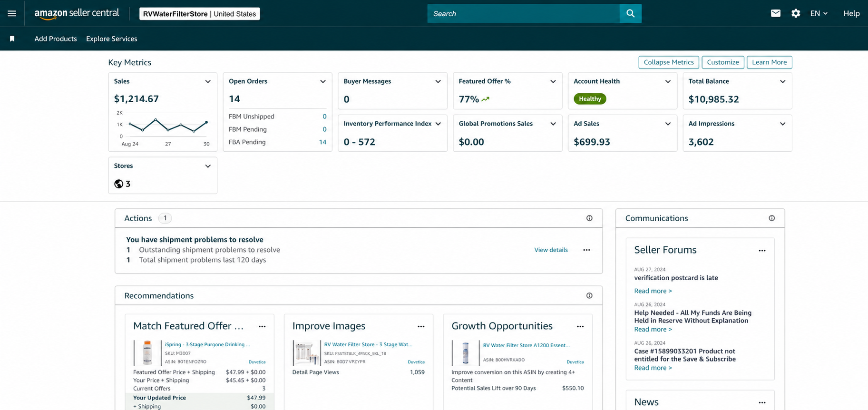868x410 pixels.
Task: Click the Learn More button
Action: [770, 62]
